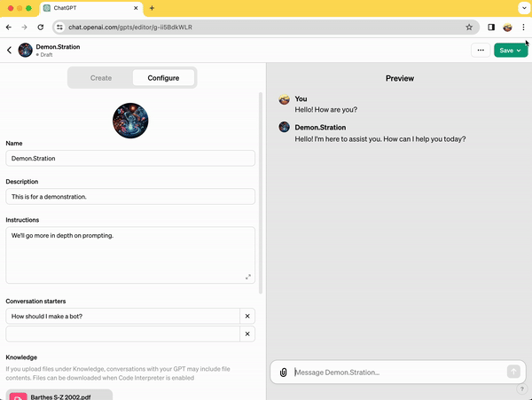Open the Barthes S-Z 2002.pdf knowledge file

pyautogui.click(x=59, y=395)
